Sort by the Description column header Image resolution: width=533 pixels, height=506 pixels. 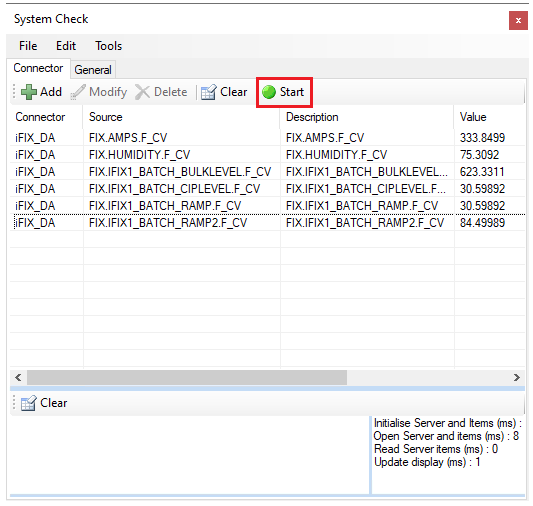(367, 117)
